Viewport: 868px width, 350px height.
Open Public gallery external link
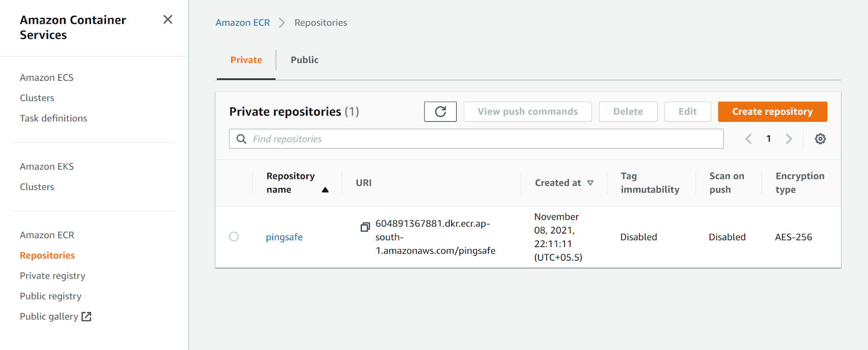pos(55,316)
